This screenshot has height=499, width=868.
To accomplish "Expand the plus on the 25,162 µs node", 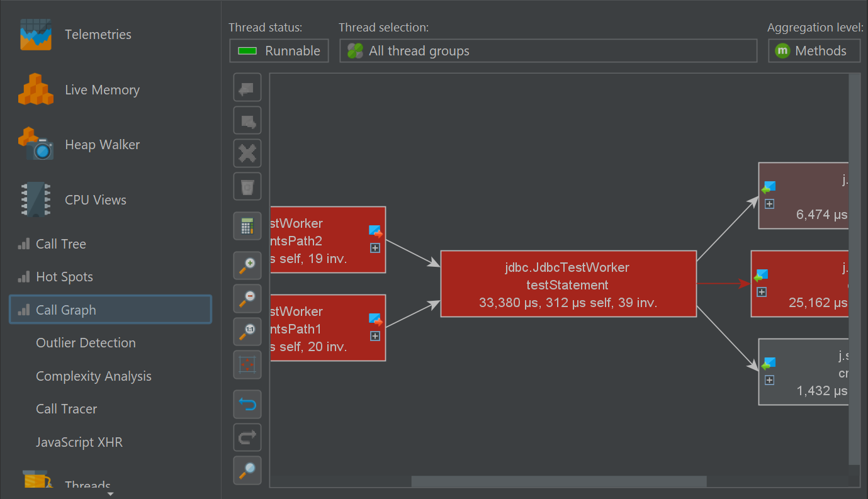I will (x=761, y=292).
